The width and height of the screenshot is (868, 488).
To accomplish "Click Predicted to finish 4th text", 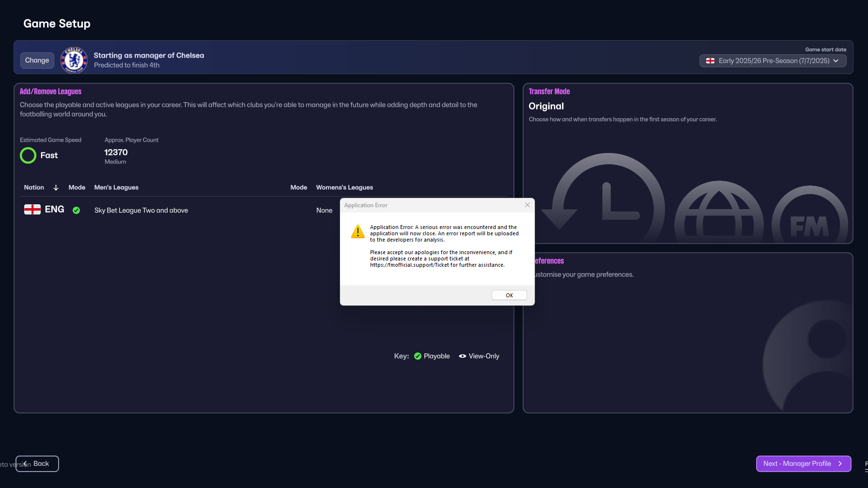I will 126,65.
